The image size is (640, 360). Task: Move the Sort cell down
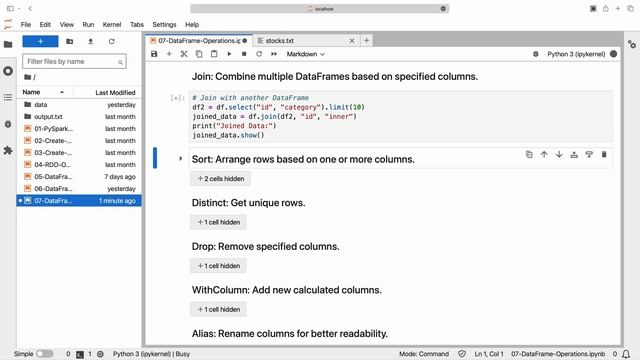559,154
